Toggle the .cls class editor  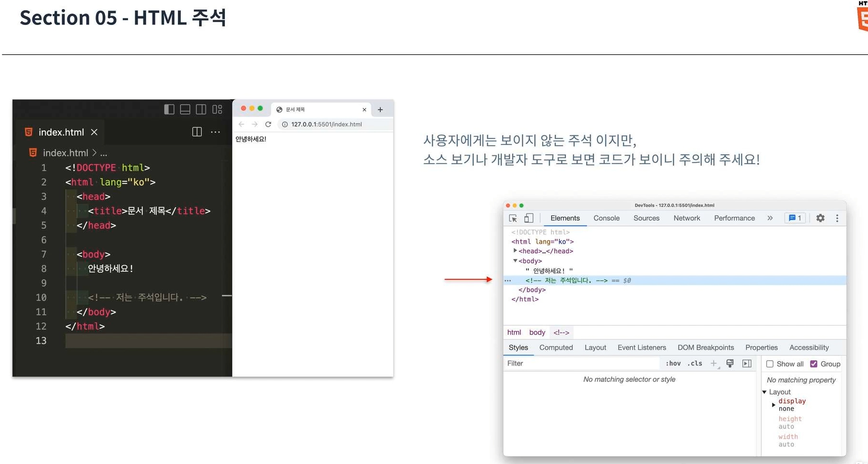(x=695, y=364)
